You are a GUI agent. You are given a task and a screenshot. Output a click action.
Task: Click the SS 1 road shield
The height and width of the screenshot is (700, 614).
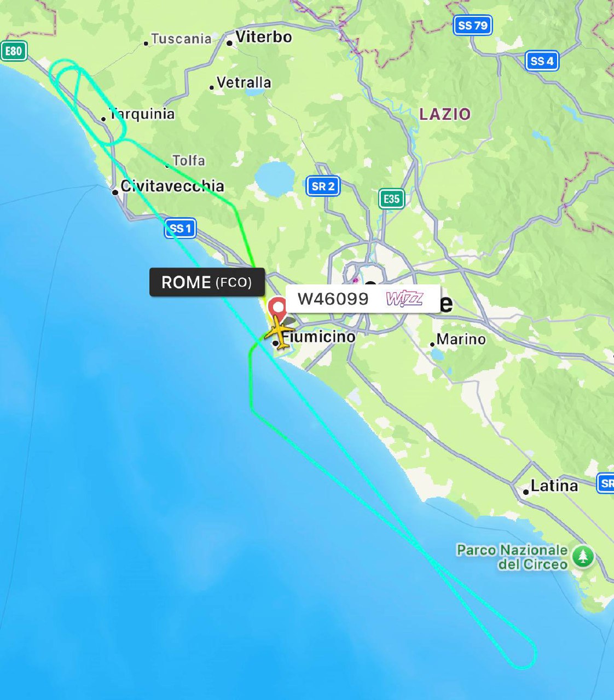coord(180,228)
